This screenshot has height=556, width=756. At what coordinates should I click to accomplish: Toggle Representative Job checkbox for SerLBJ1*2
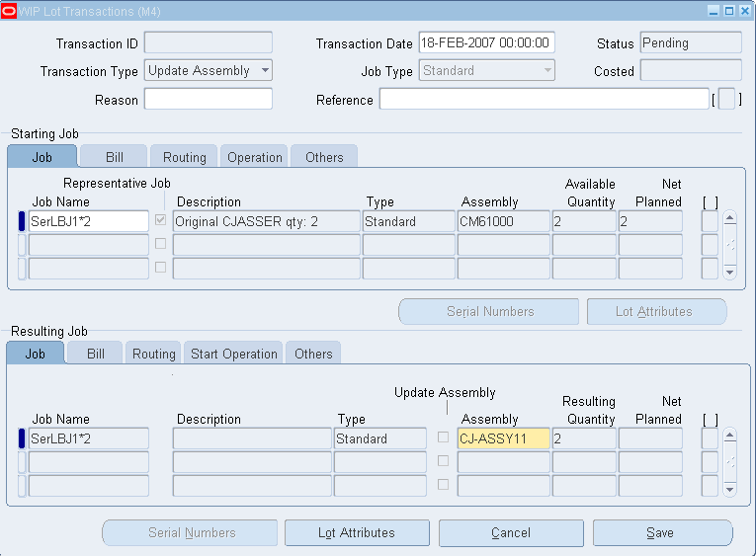coord(160,220)
